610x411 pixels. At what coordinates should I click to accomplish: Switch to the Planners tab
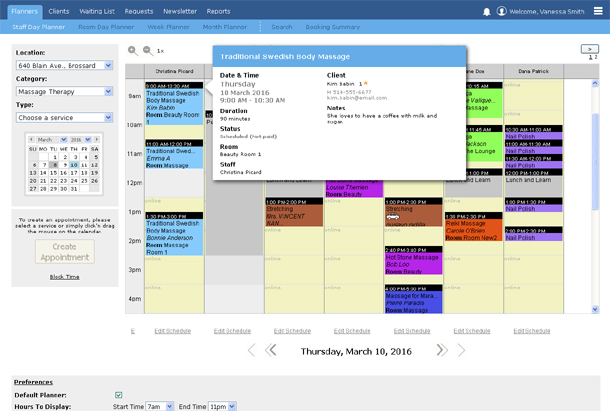[25, 12]
